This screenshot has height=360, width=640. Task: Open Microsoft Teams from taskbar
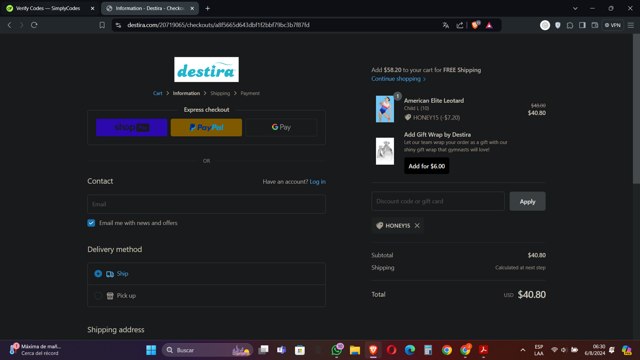tap(282, 350)
